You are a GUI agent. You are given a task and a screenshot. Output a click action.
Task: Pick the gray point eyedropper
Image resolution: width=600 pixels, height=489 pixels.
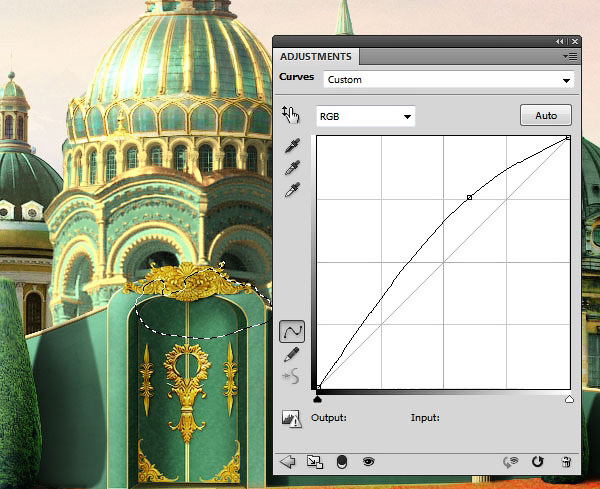pyautogui.click(x=292, y=168)
